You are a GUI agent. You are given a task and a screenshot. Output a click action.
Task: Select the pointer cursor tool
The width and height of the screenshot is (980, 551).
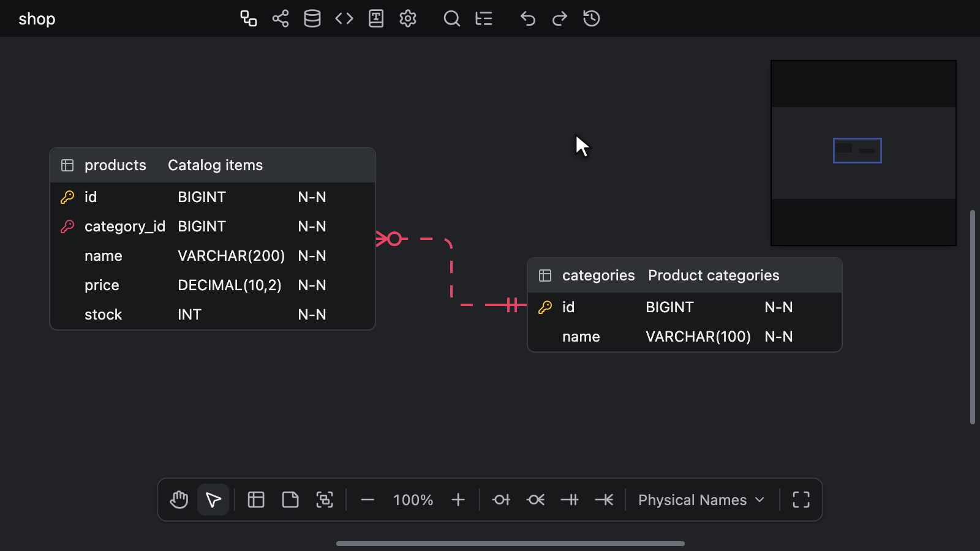click(213, 500)
